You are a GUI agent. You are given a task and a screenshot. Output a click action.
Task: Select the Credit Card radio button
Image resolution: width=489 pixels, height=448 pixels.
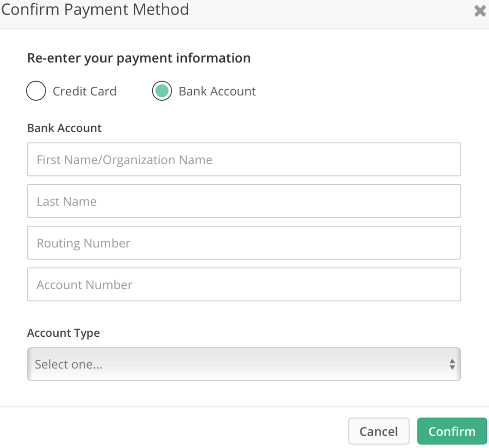click(36, 91)
